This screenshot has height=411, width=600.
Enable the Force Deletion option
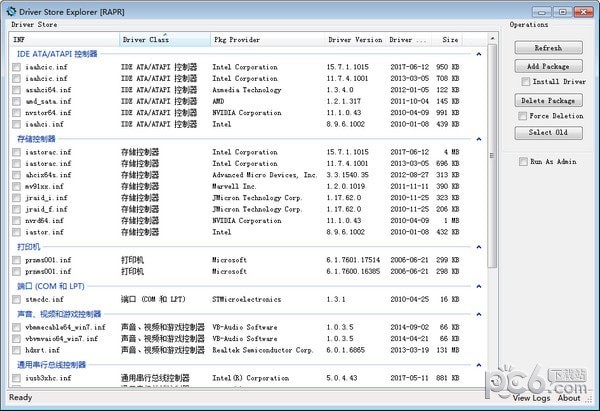click(522, 116)
